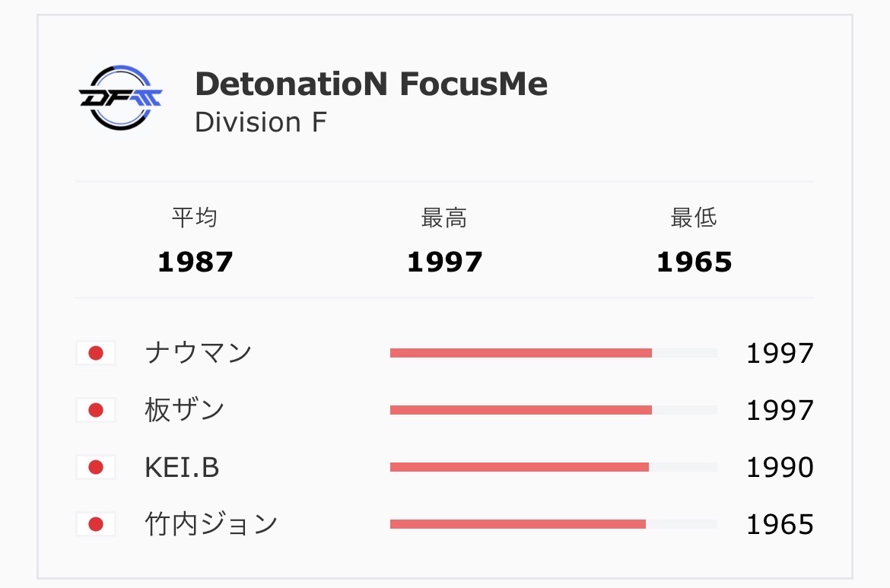Click the 最低 value 1965

695,262
